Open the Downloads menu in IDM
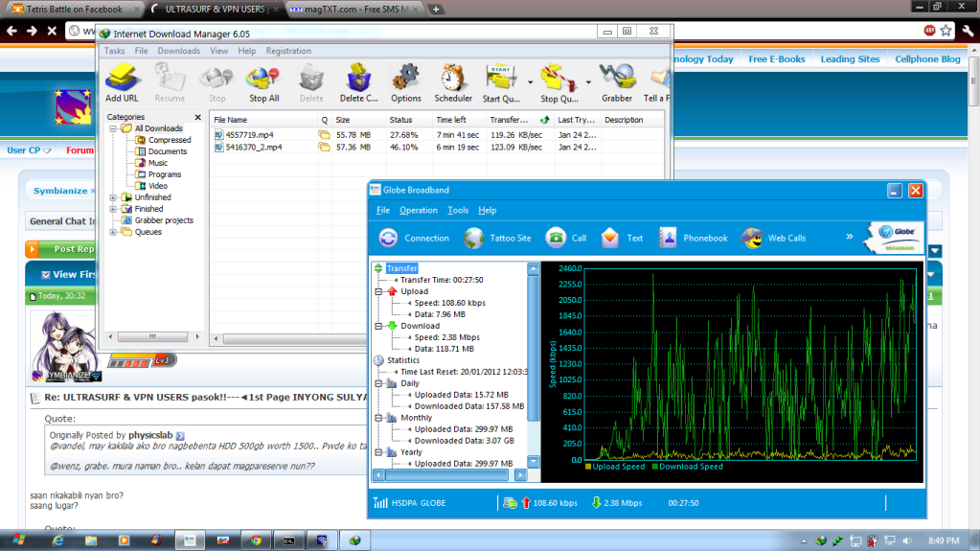The width and height of the screenshot is (980, 551). (179, 51)
